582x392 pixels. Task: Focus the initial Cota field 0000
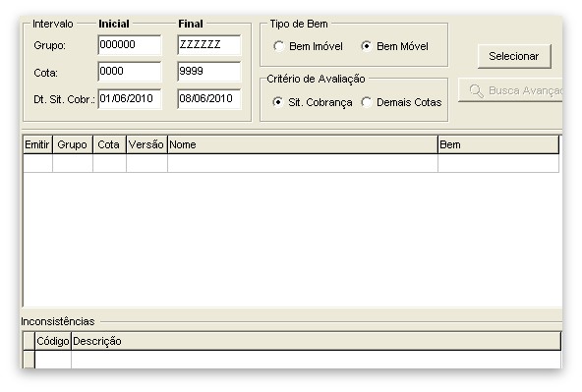130,71
